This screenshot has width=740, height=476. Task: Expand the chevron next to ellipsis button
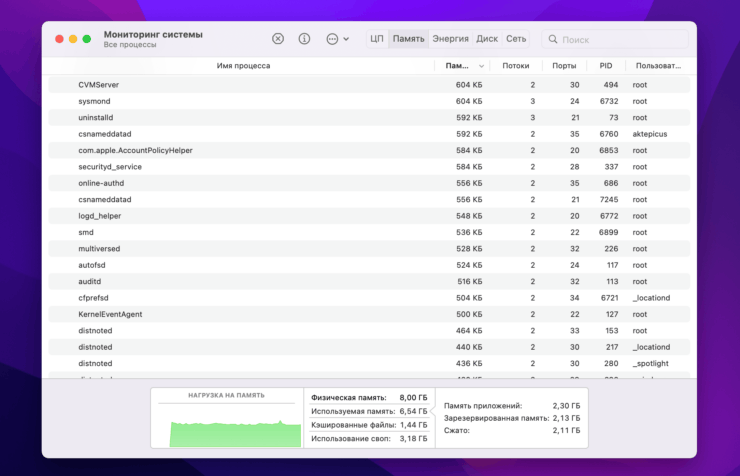346,39
